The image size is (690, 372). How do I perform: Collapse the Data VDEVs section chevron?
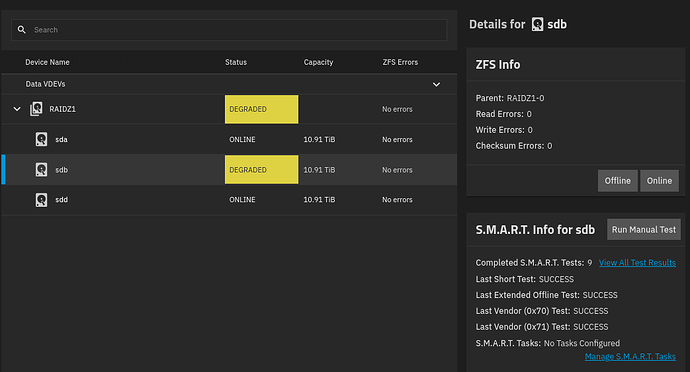pos(436,84)
